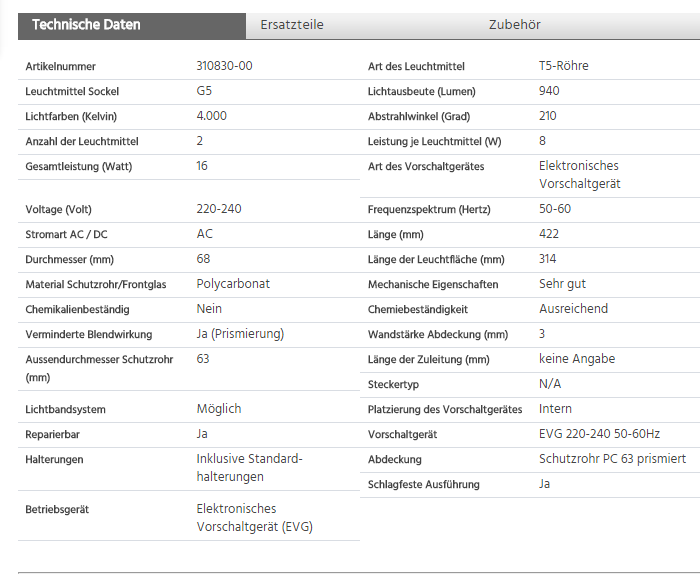Click Schlagfeste Ausführung label

coord(424,484)
